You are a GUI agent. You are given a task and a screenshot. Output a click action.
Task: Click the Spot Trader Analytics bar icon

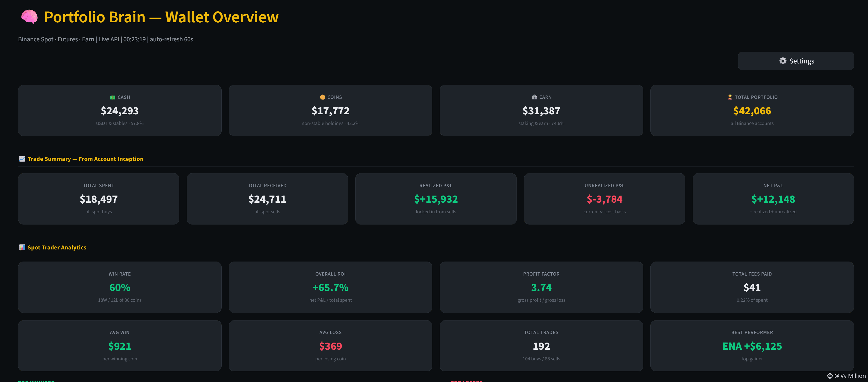(22, 247)
